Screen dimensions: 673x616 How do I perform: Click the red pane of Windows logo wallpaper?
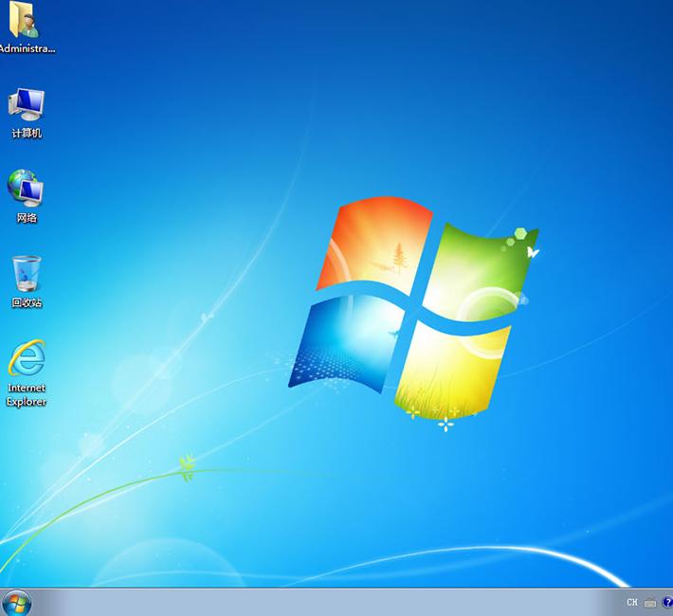374,242
